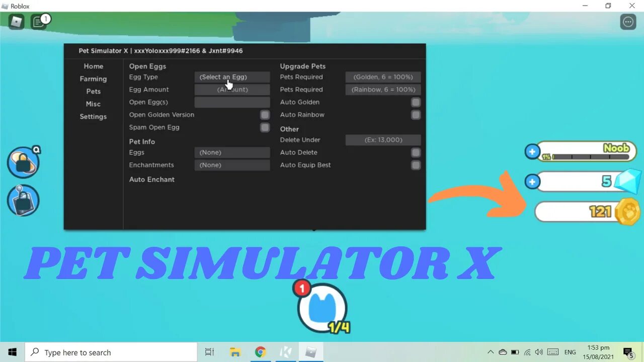The width and height of the screenshot is (644, 362).
Task: Click the Open Egg(s) button field
Action: click(232, 102)
